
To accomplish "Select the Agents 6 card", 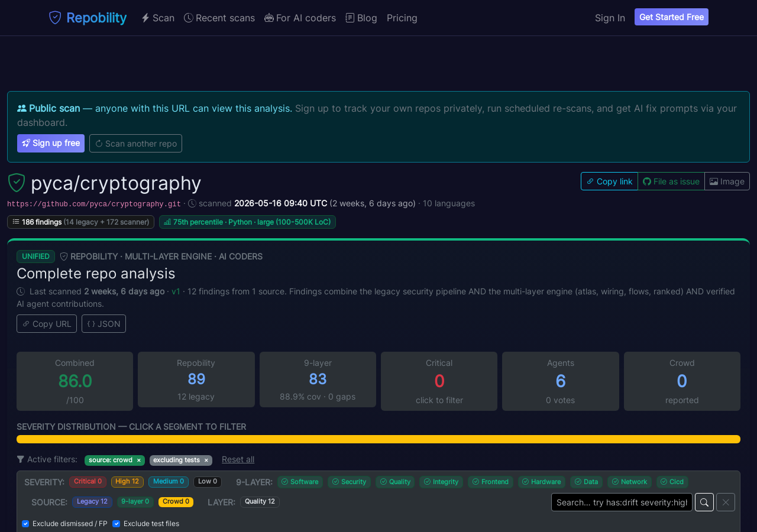I will [x=561, y=381].
